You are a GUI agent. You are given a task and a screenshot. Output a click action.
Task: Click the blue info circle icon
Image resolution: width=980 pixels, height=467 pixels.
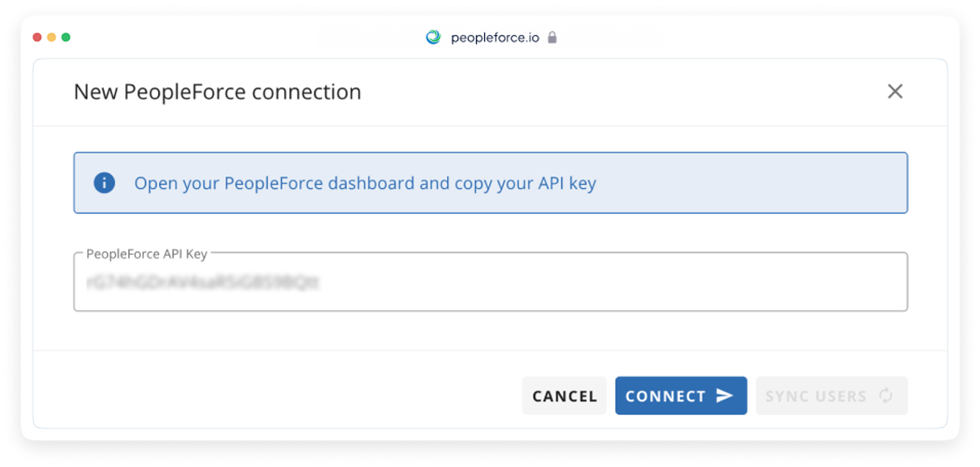[104, 183]
